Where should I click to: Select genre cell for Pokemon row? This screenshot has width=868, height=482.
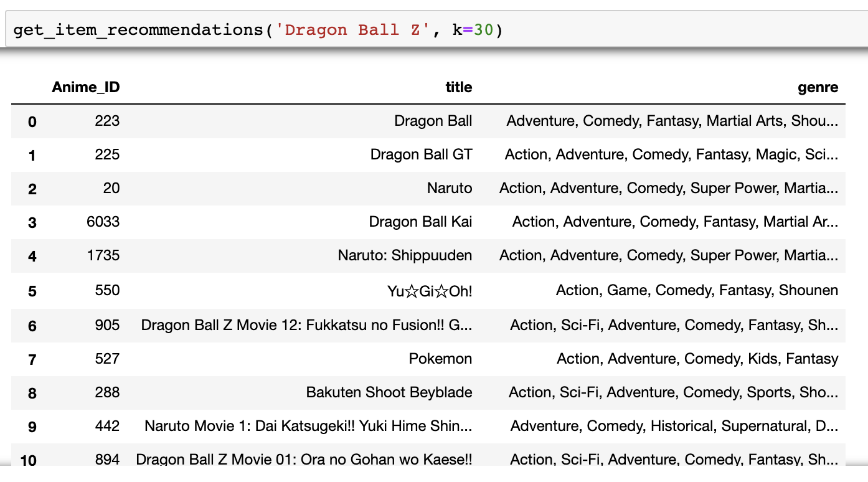tap(697, 359)
